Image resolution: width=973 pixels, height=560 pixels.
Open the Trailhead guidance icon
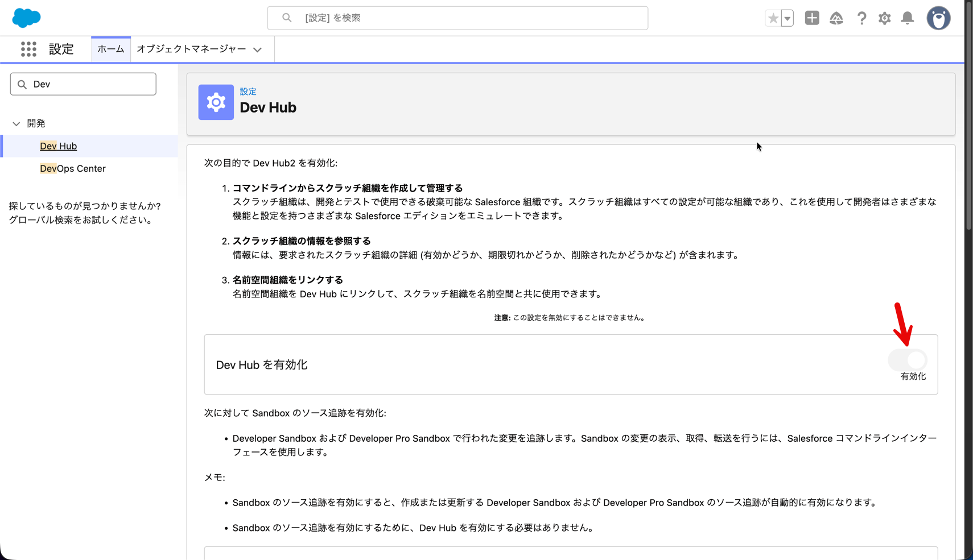836,18
